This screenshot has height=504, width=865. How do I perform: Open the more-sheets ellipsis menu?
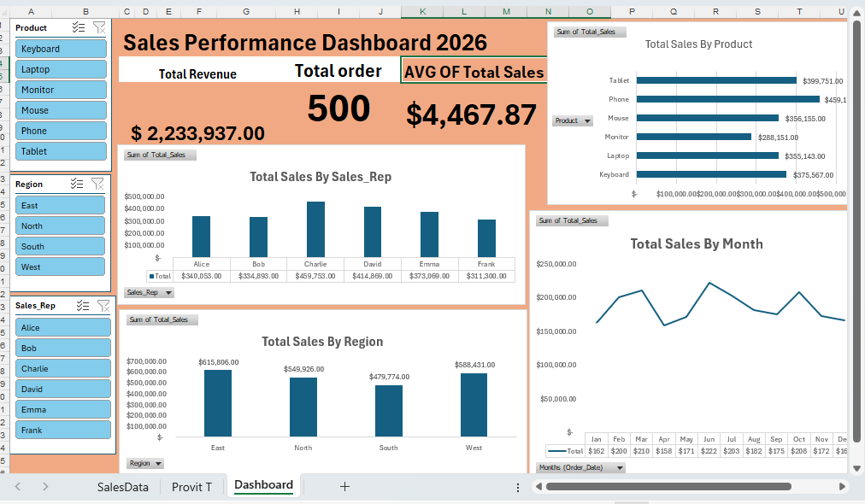517,486
